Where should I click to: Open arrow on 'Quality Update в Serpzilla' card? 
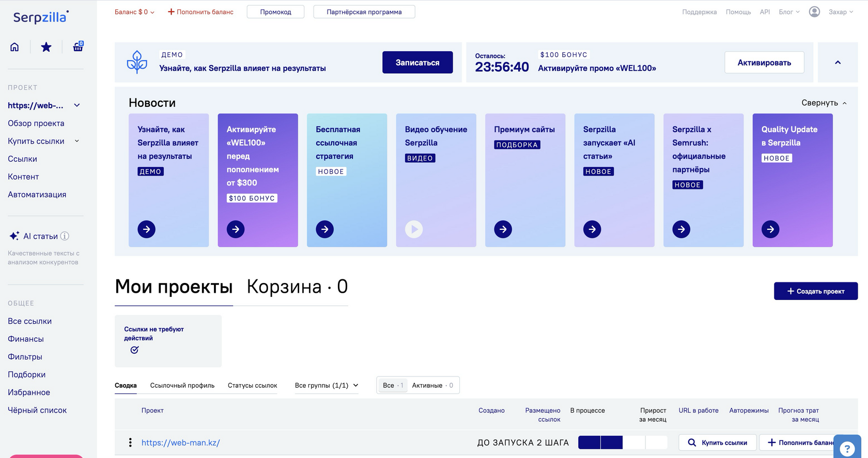click(770, 229)
